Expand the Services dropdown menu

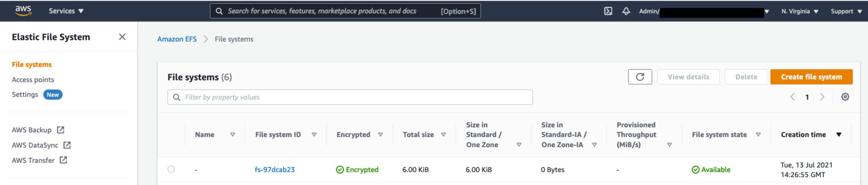(x=66, y=11)
